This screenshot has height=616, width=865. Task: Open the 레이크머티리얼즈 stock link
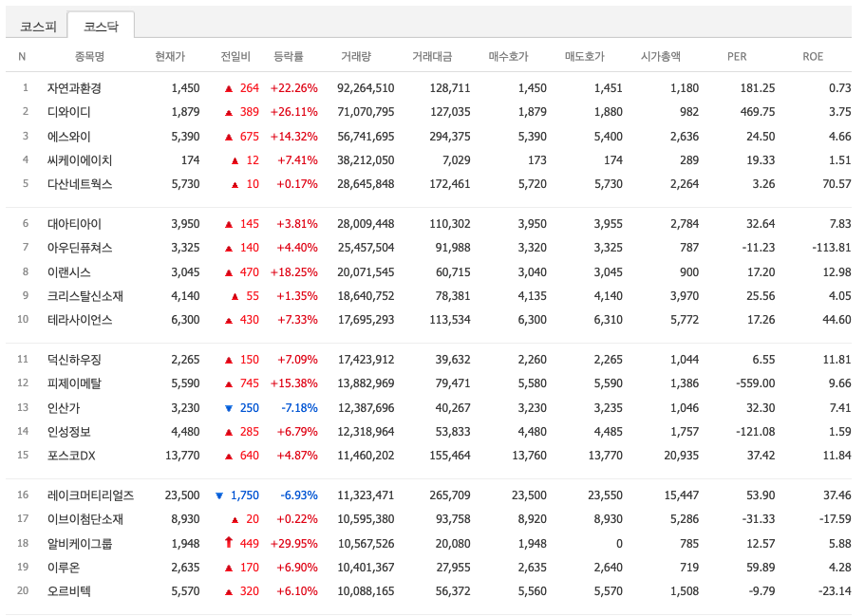(x=90, y=495)
